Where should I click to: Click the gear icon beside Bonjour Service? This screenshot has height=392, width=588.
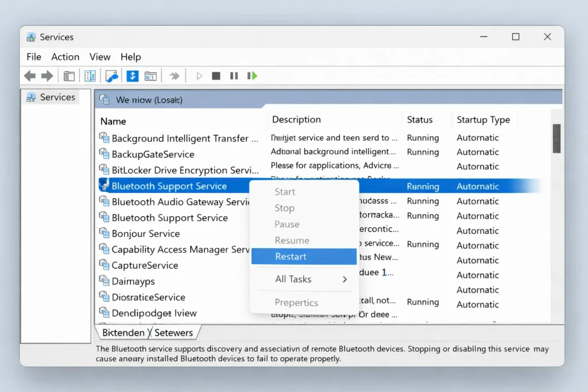(x=104, y=233)
